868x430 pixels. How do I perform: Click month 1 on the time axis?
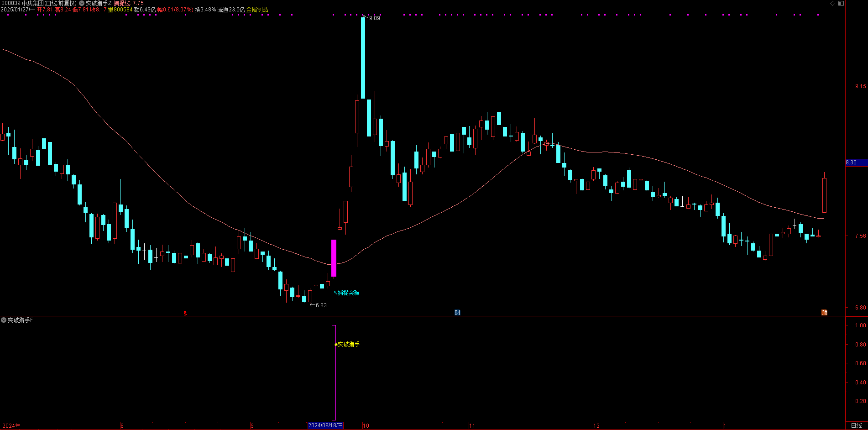(724, 426)
